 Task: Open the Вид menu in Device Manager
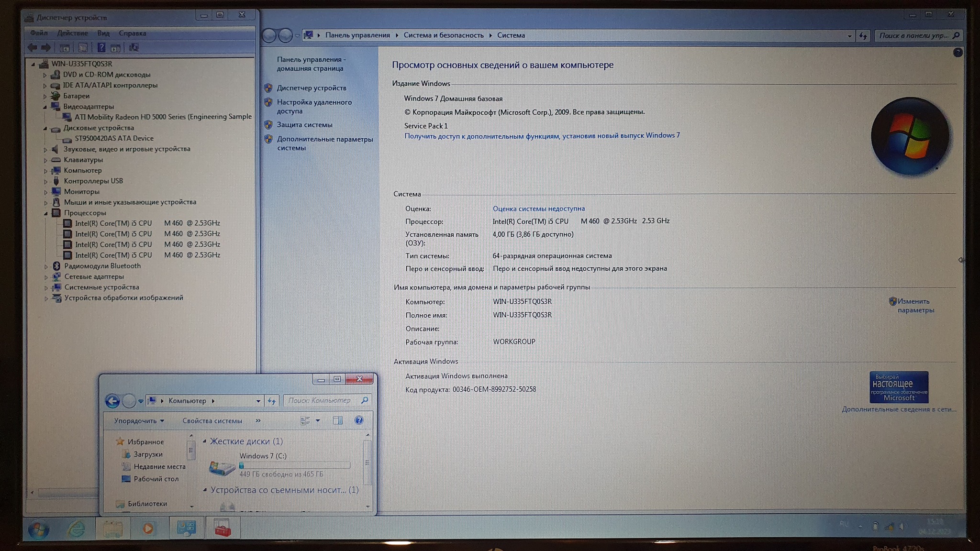click(x=103, y=33)
